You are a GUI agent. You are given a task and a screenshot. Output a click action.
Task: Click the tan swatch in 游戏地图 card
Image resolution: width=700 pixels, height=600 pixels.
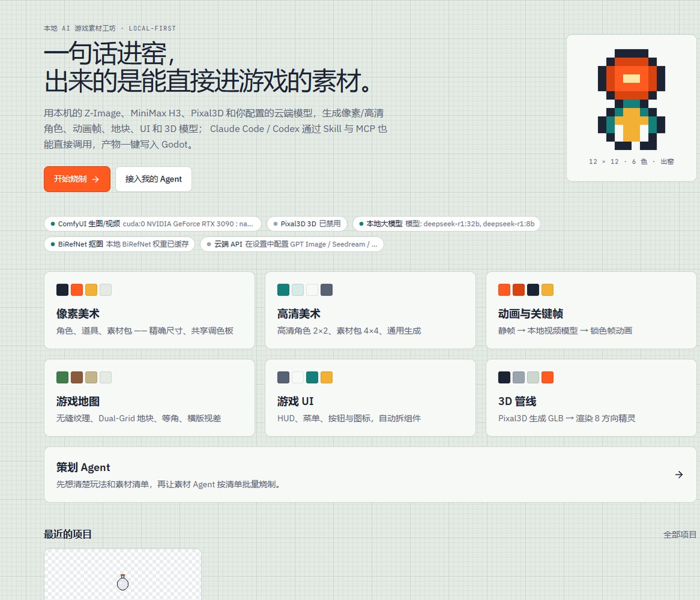91,377
